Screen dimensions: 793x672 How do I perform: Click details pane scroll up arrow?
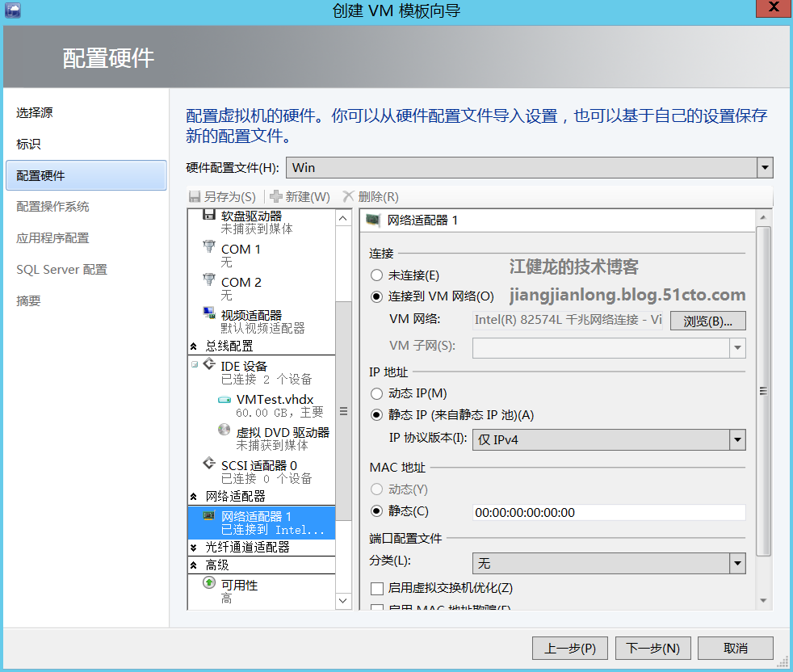click(764, 217)
